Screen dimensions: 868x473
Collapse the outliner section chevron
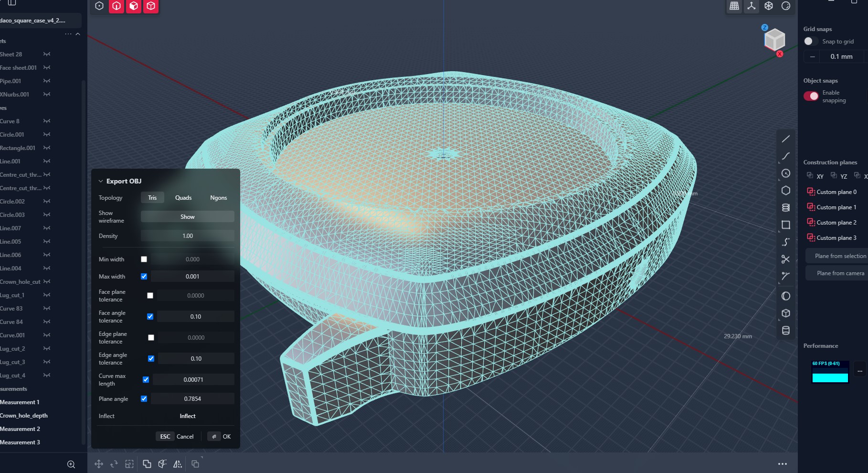(x=78, y=34)
